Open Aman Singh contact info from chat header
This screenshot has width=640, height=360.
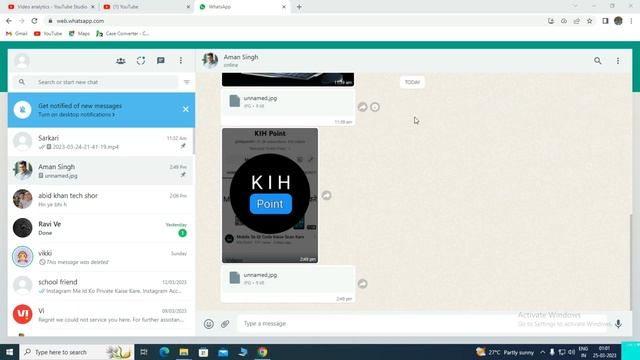(x=241, y=60)
